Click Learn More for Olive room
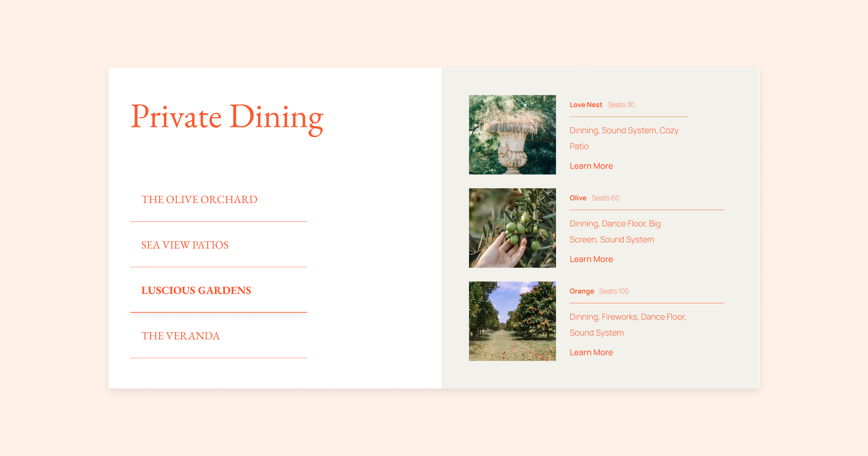Image resolution: width=868 pixels, height=456 pixels. (591, 259)
